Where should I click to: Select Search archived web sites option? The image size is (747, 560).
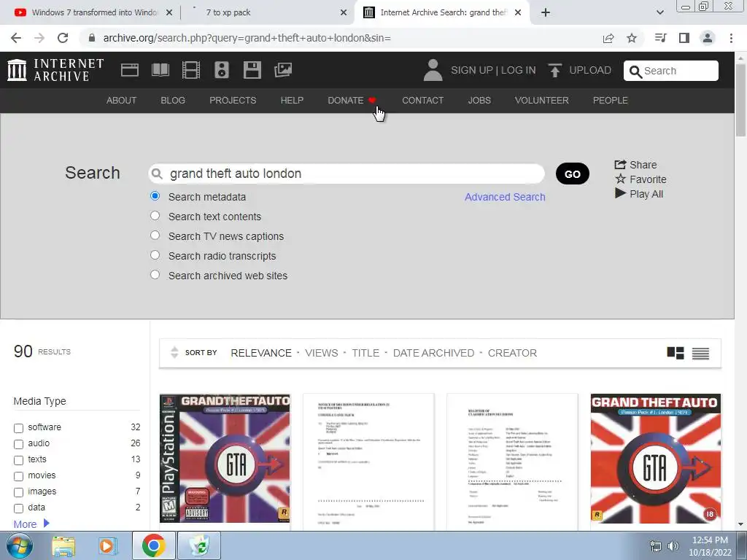click(x=155, y=275)
